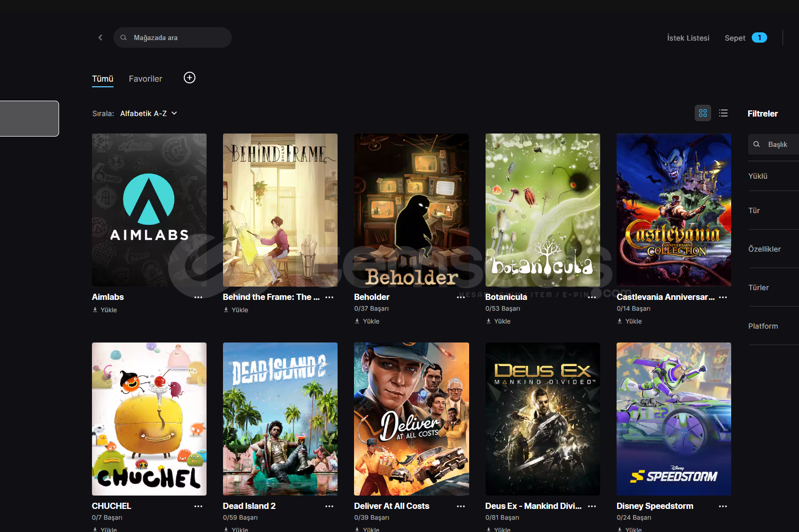Click Deus Ex's 0/81 Başarı text
This screenshot has width=799, height=532.
coord(503,518)
